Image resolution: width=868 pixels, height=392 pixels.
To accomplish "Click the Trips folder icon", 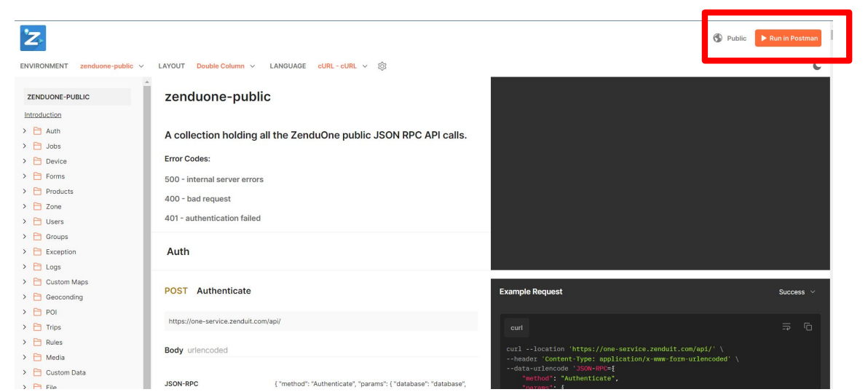I will (38, 327).
